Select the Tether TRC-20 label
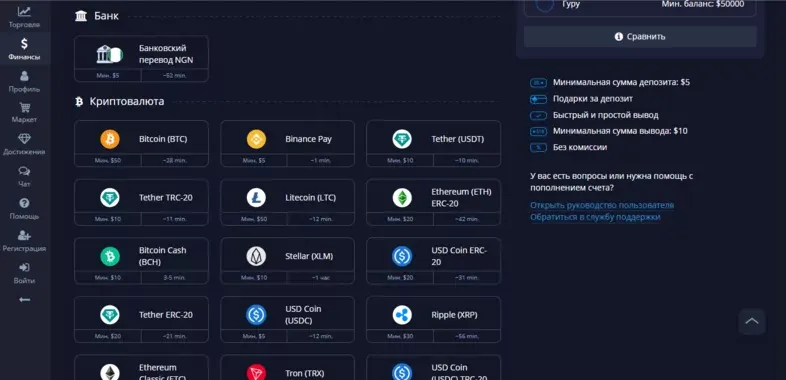Image resolution: width=786 pixels, height=380 pixels. pyautogui.click(x=165, y=198)
